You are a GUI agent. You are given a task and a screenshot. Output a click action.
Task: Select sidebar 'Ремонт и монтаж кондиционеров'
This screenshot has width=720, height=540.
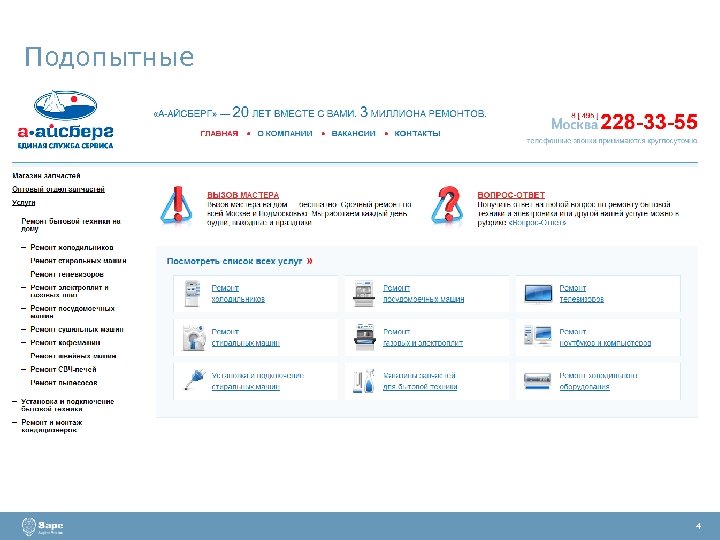(51, 426)
